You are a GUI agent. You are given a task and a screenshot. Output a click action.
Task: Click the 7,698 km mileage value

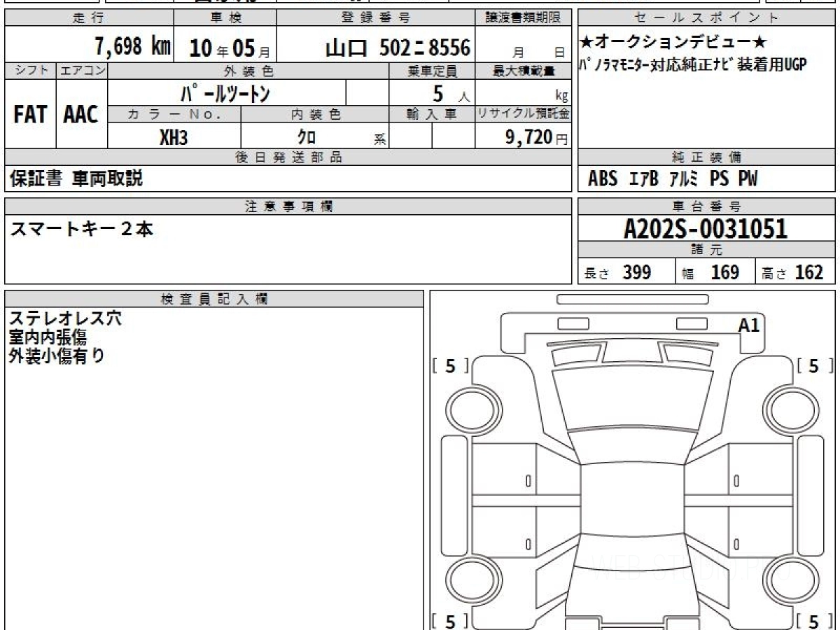pyautogui.click(x=132, y=47)
